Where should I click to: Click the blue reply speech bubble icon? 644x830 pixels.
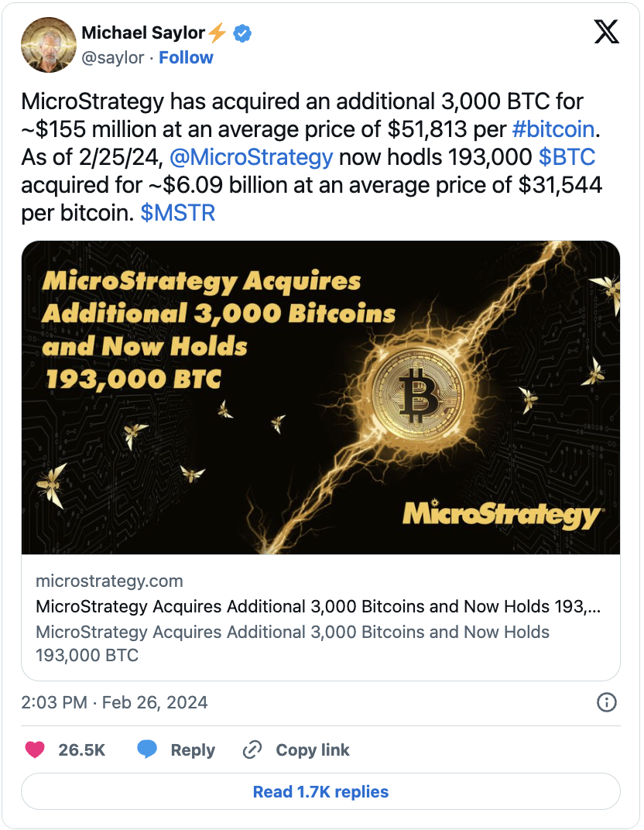click(147, 749)
